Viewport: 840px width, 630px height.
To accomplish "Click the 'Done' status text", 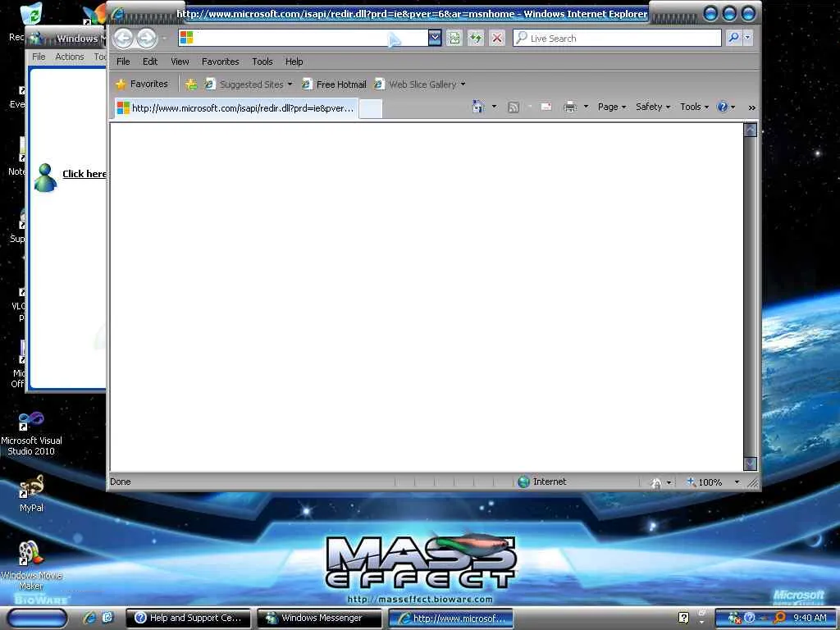I will pos(121,482).
